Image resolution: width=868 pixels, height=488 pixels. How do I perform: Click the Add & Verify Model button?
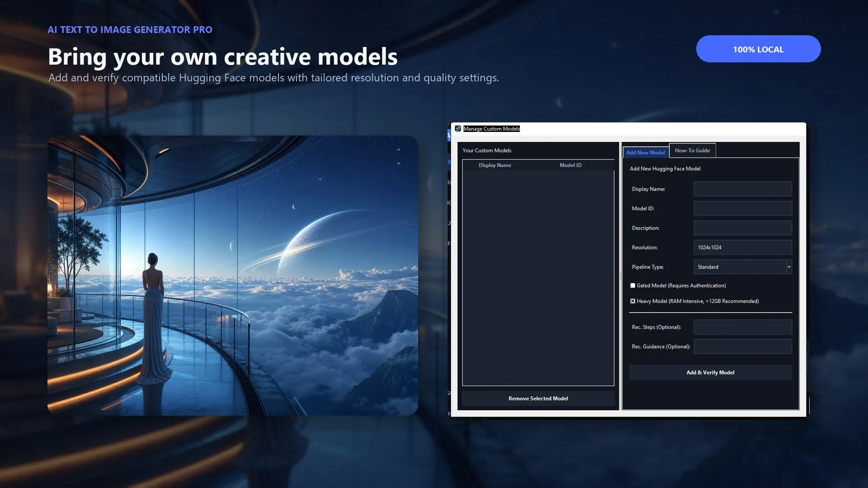(710, 372)
